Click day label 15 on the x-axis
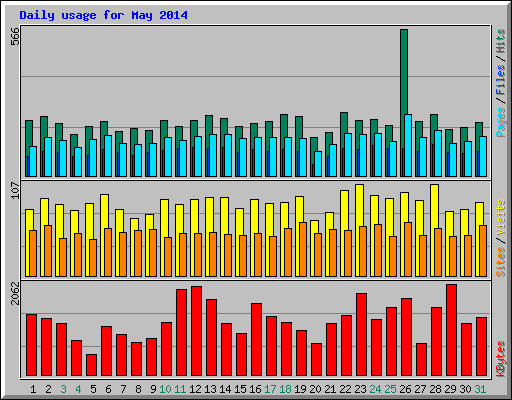Viewport: 512px width, 400px height. coord(240,389)
